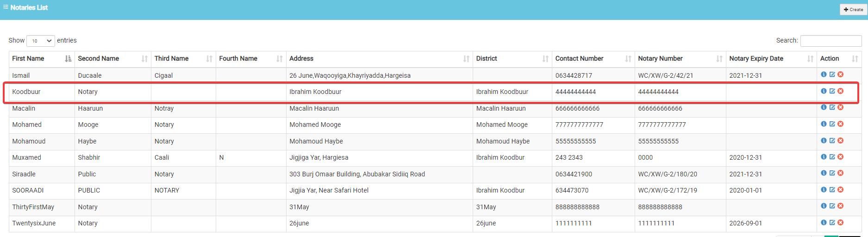Image resolution: width=868 pixels, height=237 pixels.
Task: Click the 303 Burj Omaar Building address
Action: pyautogui.click(x=357, y=174)
